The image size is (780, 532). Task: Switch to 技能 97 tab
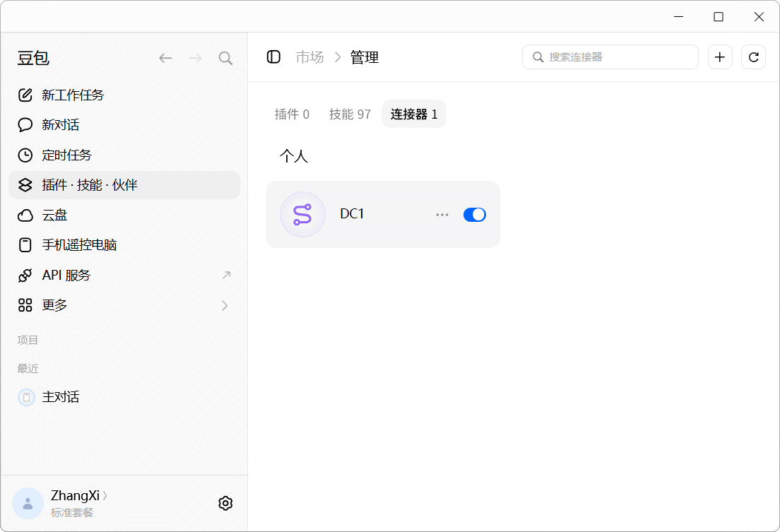click(x=350, y=114)
